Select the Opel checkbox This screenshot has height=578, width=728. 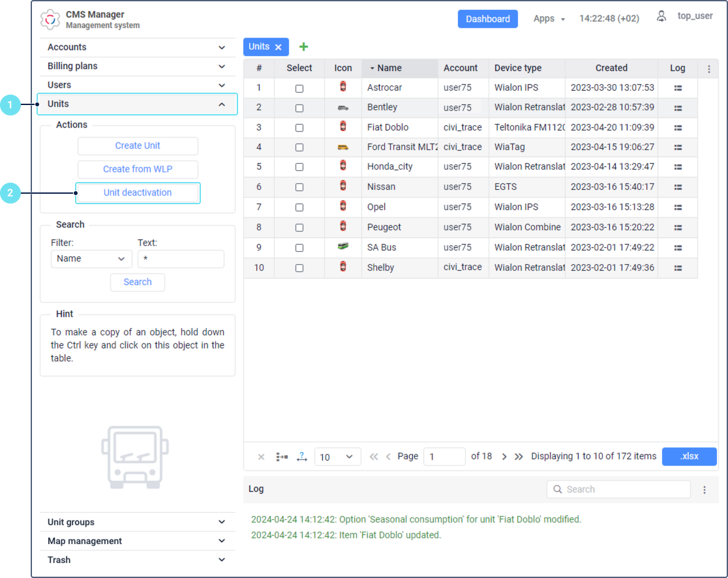pos(299,207)
